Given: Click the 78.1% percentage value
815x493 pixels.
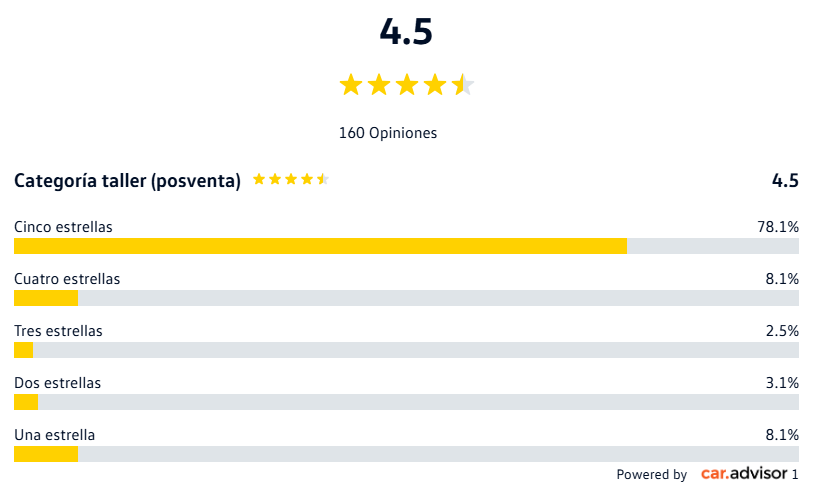Looking at the screenshot, I should pyautogui.click(x=778, y=227).
